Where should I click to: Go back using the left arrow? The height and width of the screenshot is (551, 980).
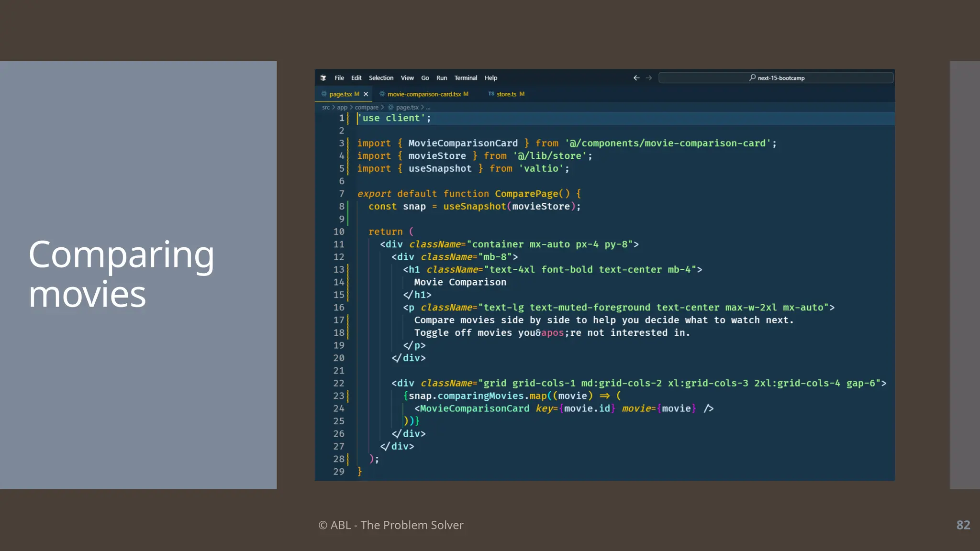636,78
